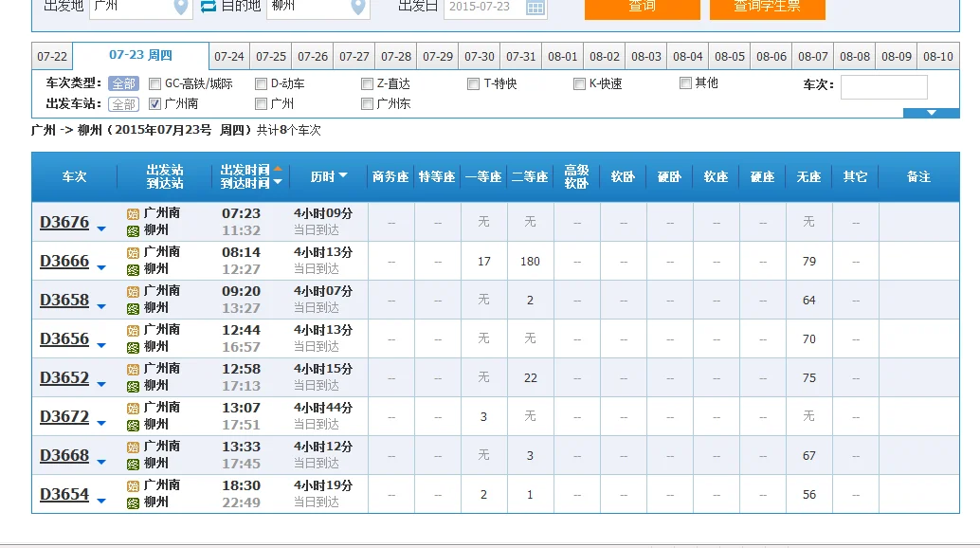Uncheck the 广州南 departure station

pyautogui.click(x=154, y=103)
